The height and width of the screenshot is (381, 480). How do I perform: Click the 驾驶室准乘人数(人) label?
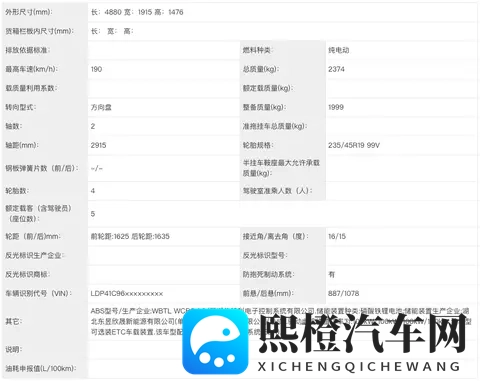coord(278,191)
